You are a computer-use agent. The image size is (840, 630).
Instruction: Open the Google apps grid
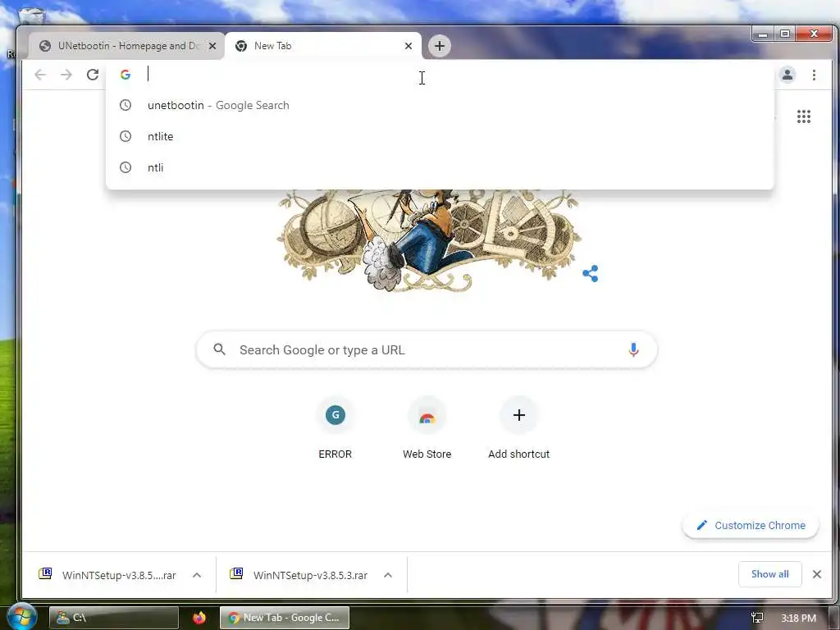tap(804, 116)
